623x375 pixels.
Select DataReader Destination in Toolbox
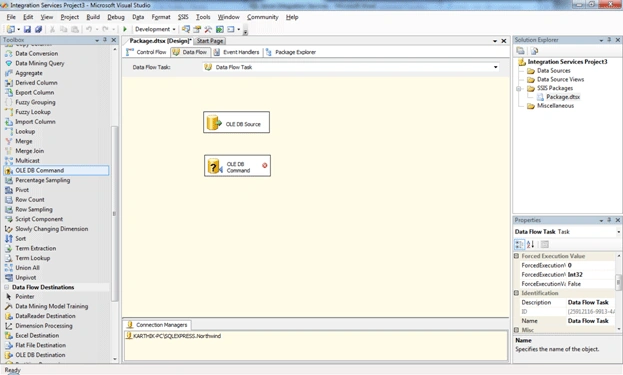[x=45, y=316]
